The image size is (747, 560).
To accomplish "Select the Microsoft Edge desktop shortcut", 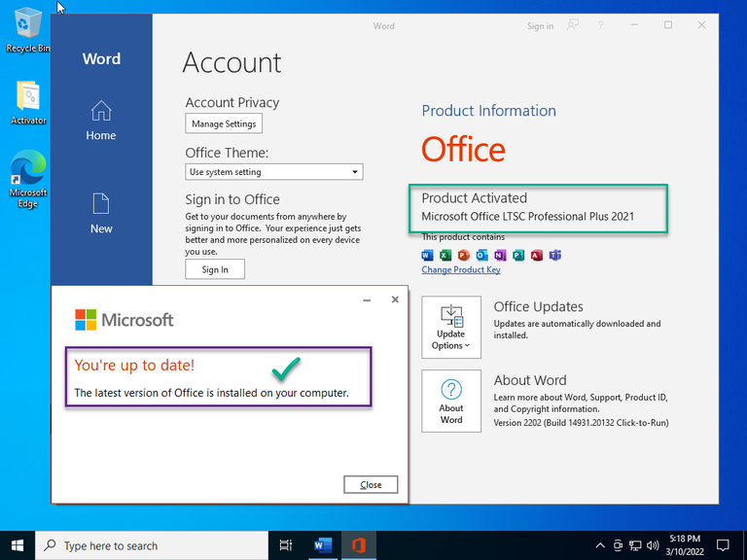I will 28,180.
